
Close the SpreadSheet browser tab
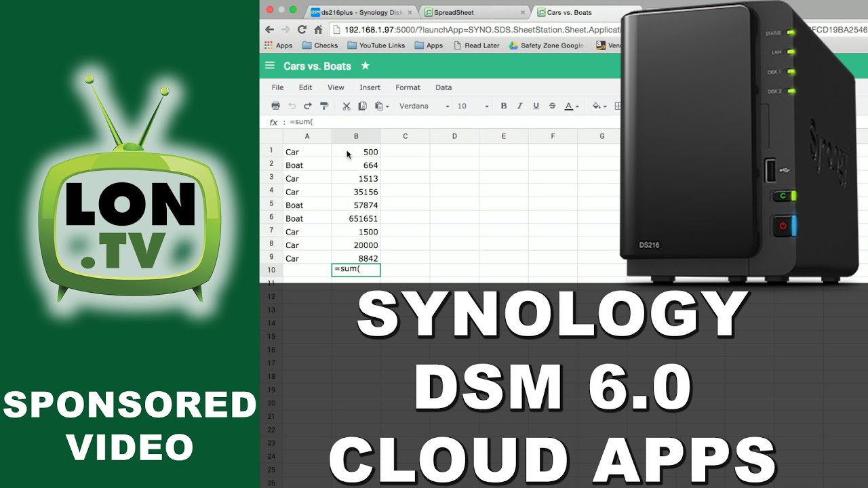[x=523, y=12]
